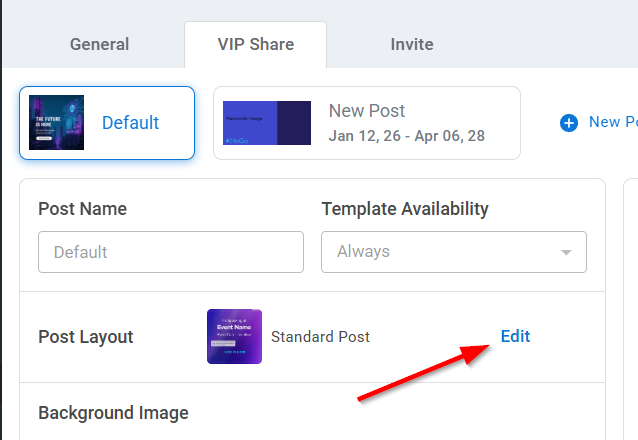
Task: Open the Template Availability dropdown arrow
Action: (x=567, y=253)
